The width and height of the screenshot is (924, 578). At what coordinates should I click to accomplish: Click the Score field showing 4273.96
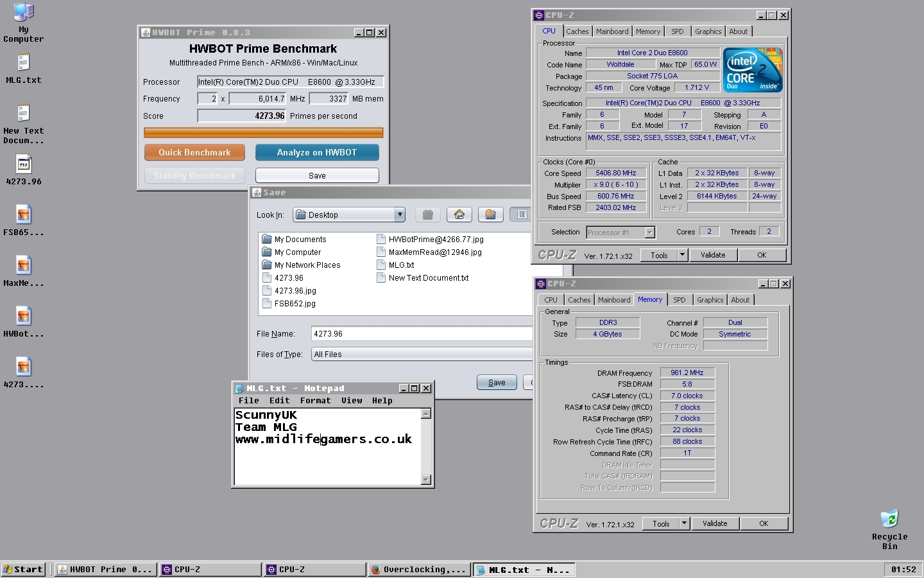[x=242, y=116]
